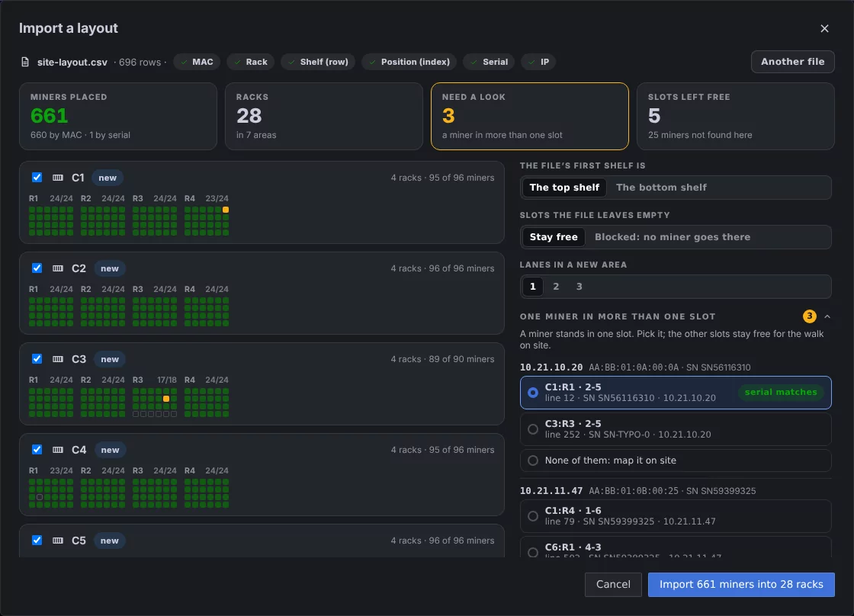854x616 pixels.
Task: Set empty slots to Stay free
Action: coord(554,237)
